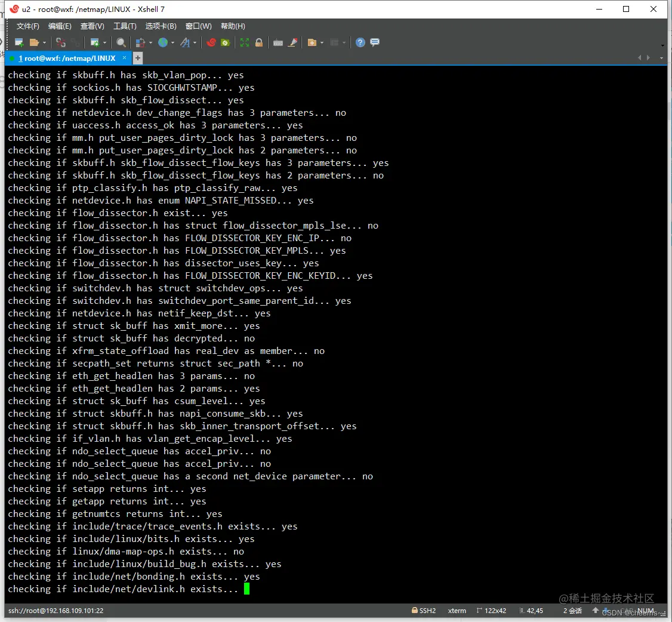This screenshot has width=672, height=622.
Task: Close the Xshell 7 window
Action: (653, 9)
